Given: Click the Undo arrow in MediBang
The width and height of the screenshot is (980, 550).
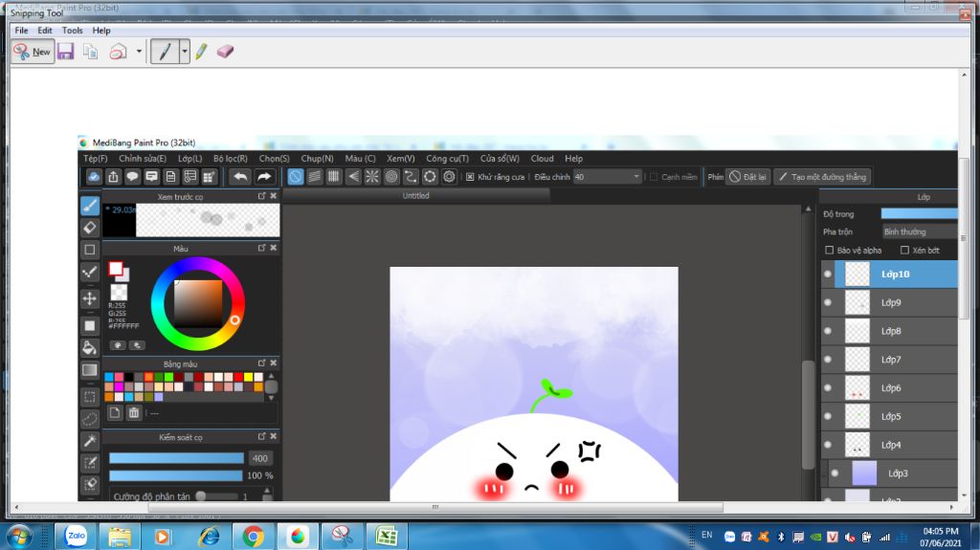Looking at the screenshot, I should point(240,177).
